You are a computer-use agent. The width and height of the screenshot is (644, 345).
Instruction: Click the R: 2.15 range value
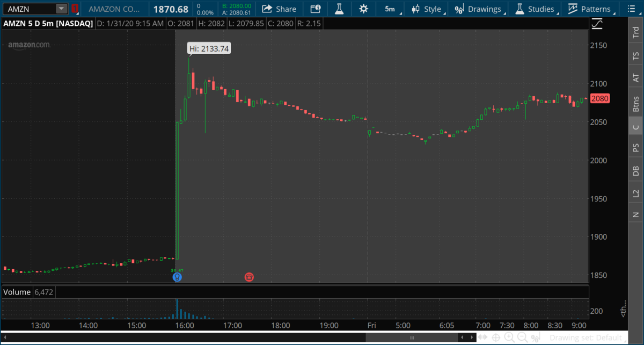click(309, 24)
